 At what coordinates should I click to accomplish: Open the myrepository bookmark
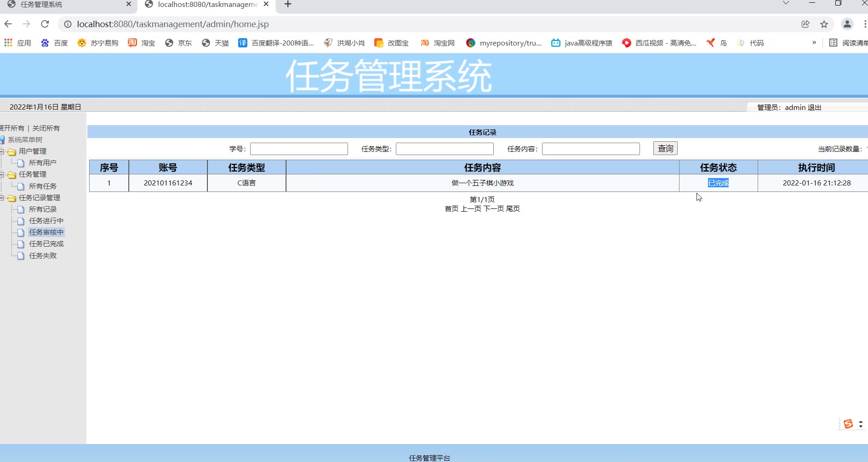pyautogui.click(x=504, y=43)
